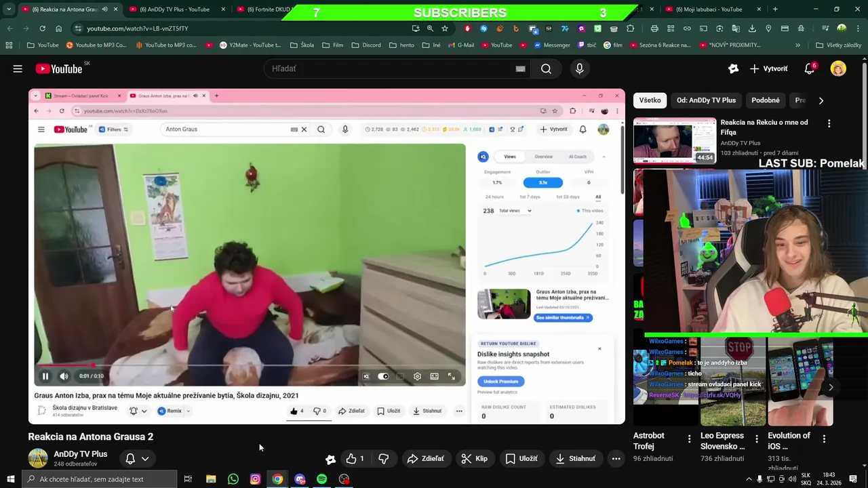Open embedded player settings gear
The height and width of the screenshot is (488, 868).
[x=417, y=376]
